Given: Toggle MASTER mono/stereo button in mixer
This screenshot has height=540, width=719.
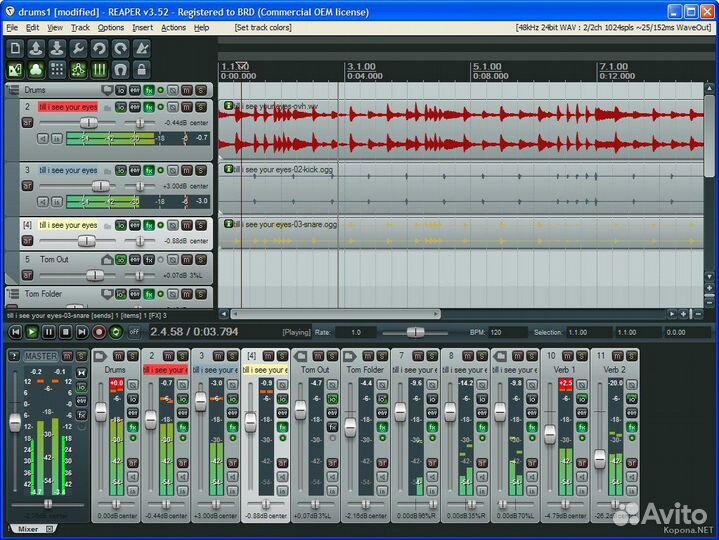Looking at the screenshot, I should click(82, 373).
